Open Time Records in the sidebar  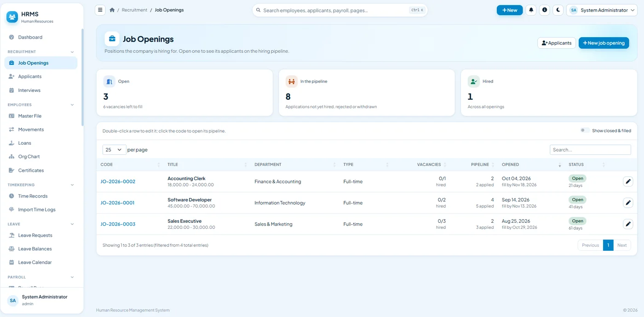point(41,196)
